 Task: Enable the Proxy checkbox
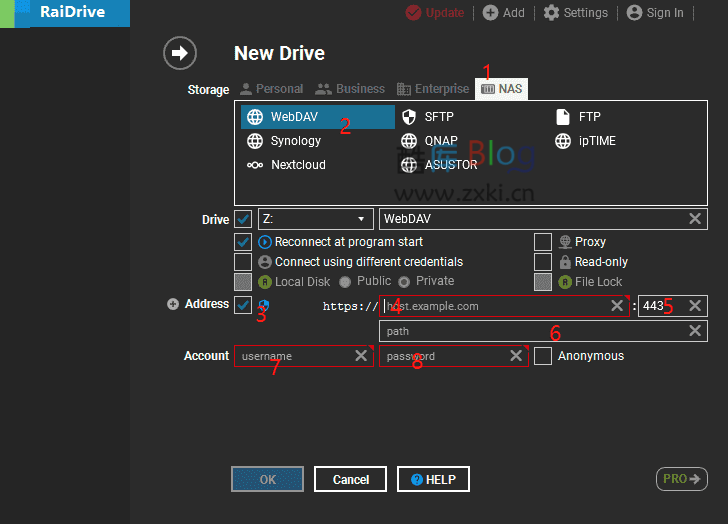click(543, 242)
